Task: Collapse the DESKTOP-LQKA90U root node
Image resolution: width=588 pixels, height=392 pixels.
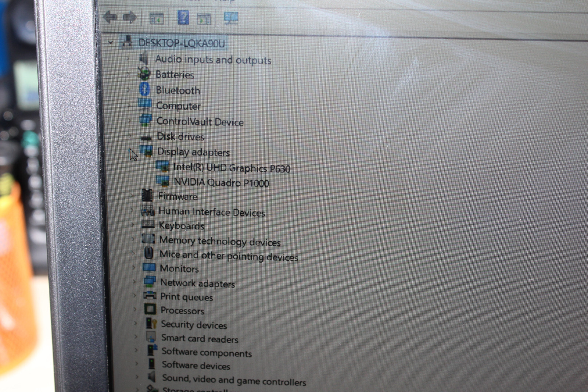Action: 110,43
